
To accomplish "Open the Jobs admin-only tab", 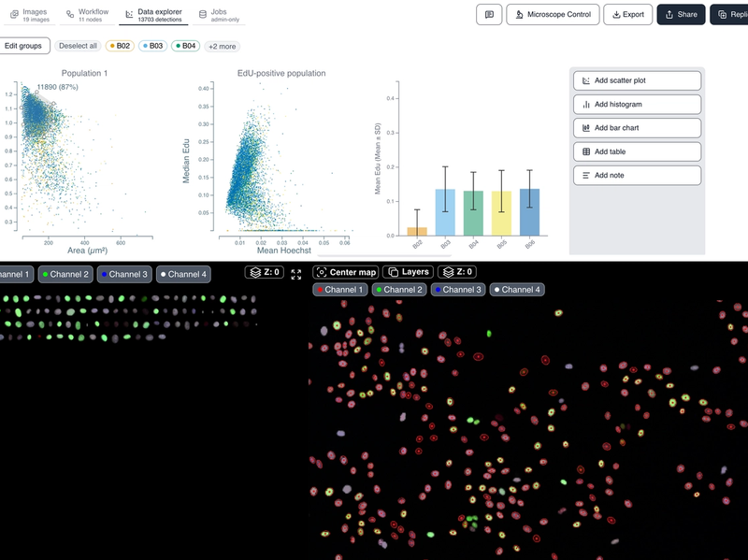I will tap(220, 15).
